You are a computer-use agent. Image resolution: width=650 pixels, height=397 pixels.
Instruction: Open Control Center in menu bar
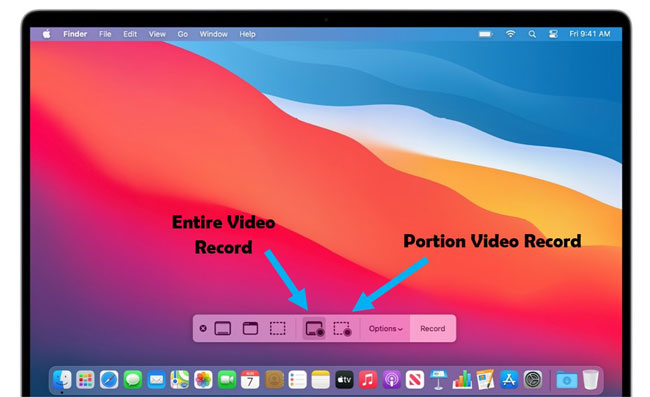tap(553, 34)
